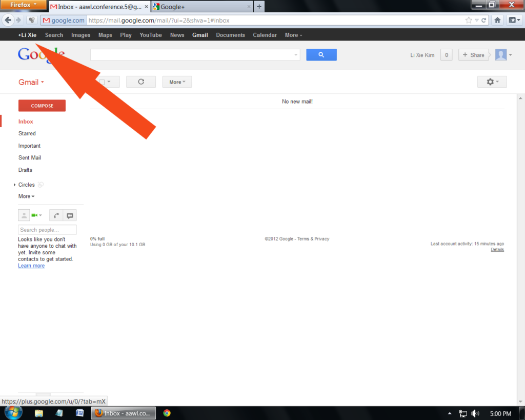Screen dimensions: 525x420
Task: Switch to the Google+ browser tab
Action: click(x=202, y=7)
